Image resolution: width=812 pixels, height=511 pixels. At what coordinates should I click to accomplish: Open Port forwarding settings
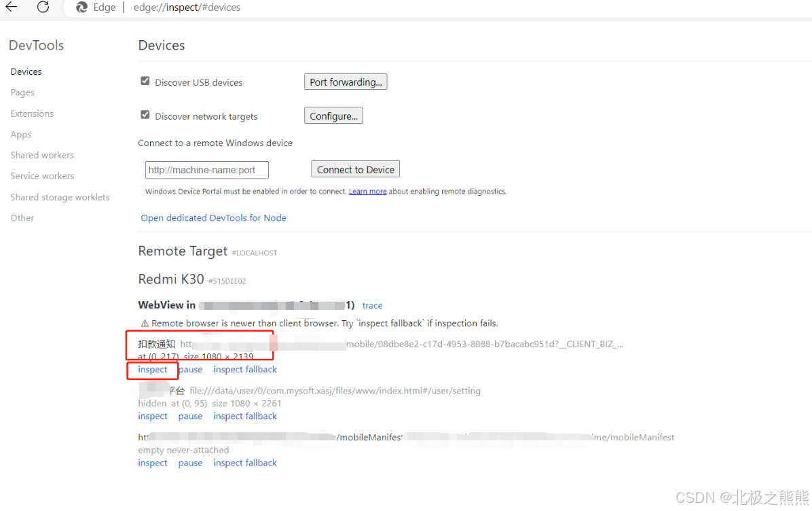346,82
